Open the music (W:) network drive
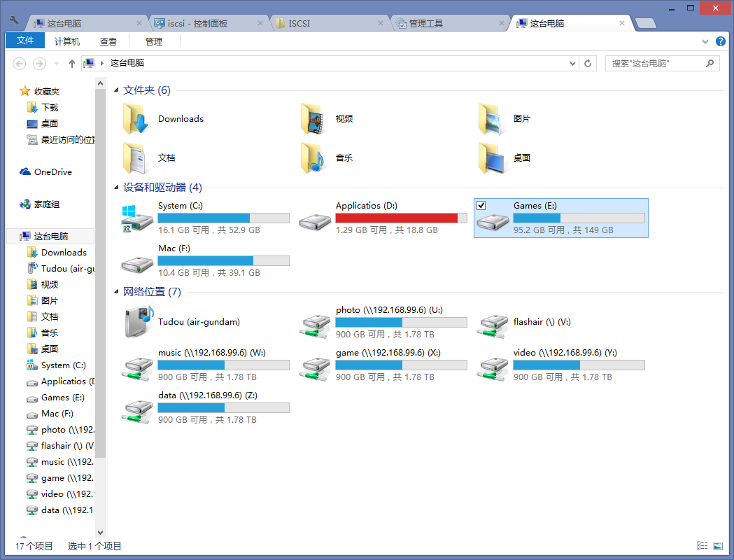The width and height of the screenshot is (734, 560). 136,365
